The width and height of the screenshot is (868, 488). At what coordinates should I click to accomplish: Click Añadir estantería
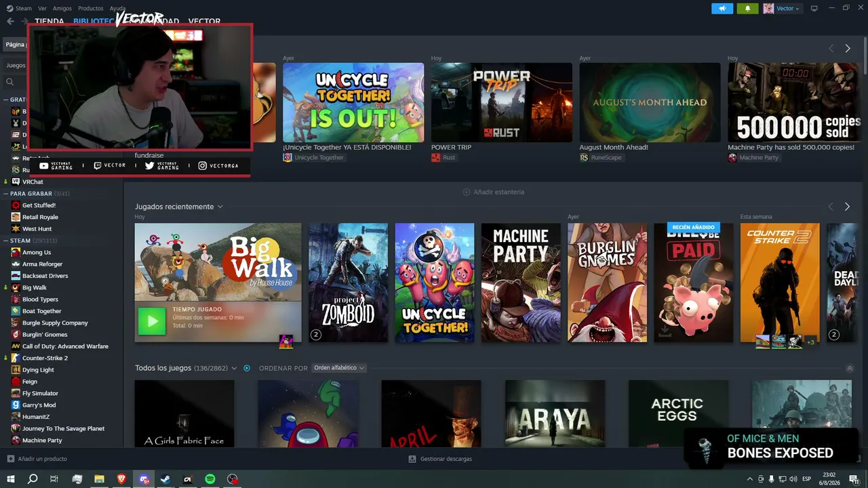click(493, 192)
